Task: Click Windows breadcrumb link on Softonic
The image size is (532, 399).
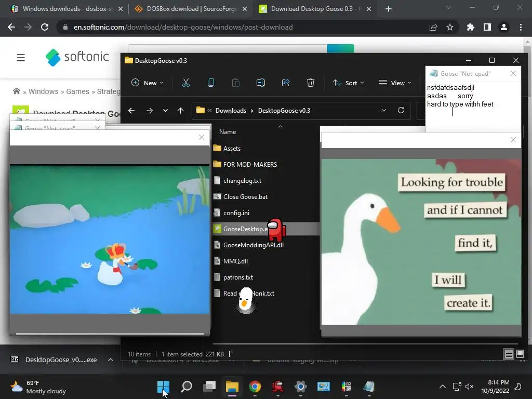Action: (44, 91)
